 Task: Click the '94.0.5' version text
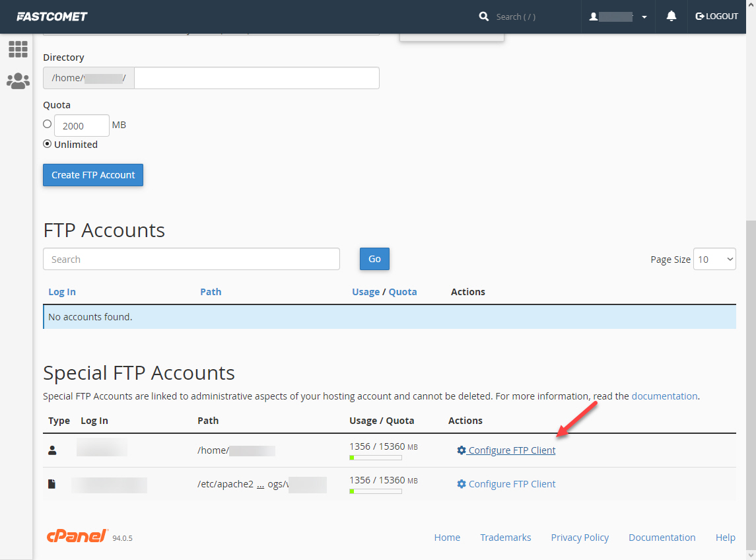[x=122, y=538]
